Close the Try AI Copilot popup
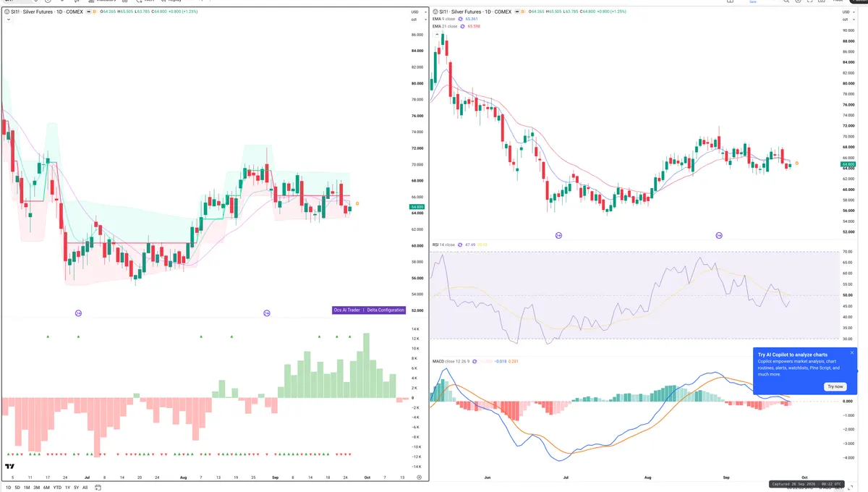 click(852, 352)
